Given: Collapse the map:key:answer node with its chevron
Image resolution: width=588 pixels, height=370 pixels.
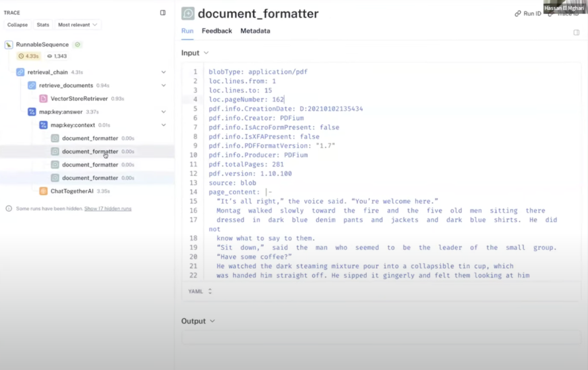Looking at the screenshot, I should point(164,112).
